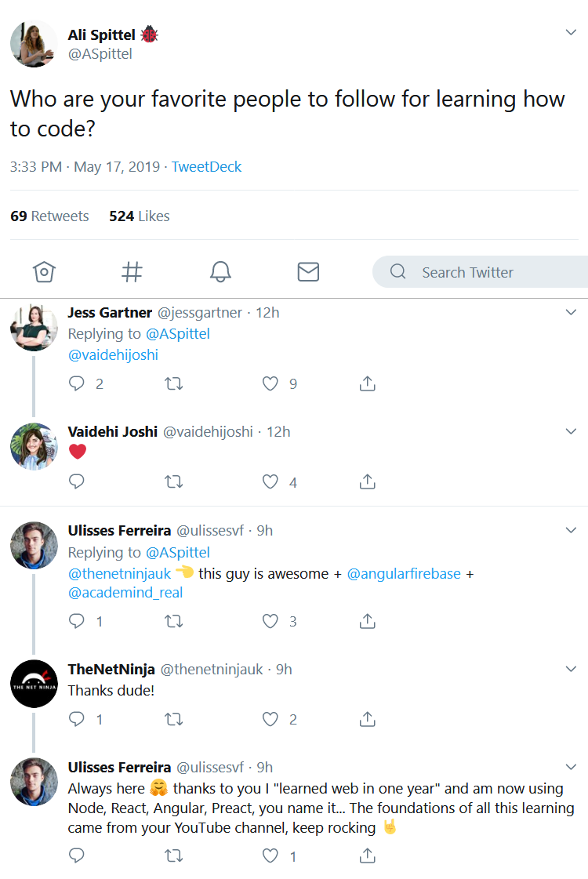588x879 pixels.
Task: Open the Explore hashtag icon
Action: (x=132, y=272)
